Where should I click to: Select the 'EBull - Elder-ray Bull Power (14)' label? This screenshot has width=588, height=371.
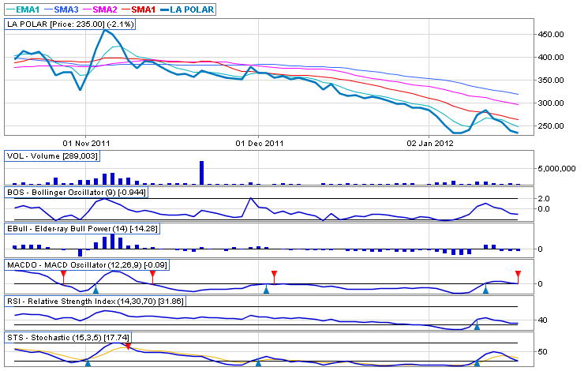82,229
